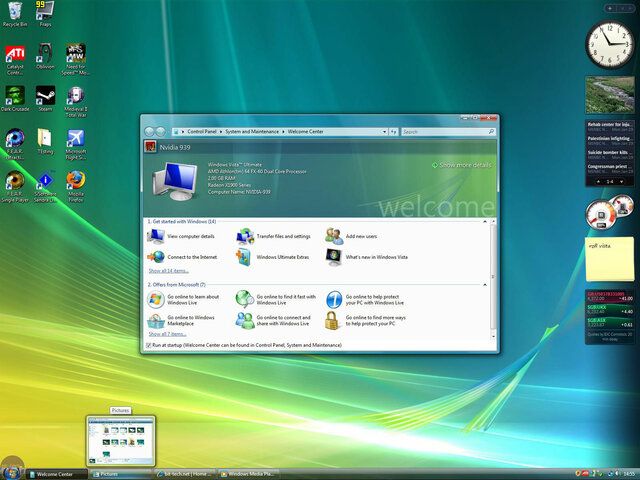Click the address bar refresh button
This screenshot has width=640, height=480.
[x=393, y=132]
